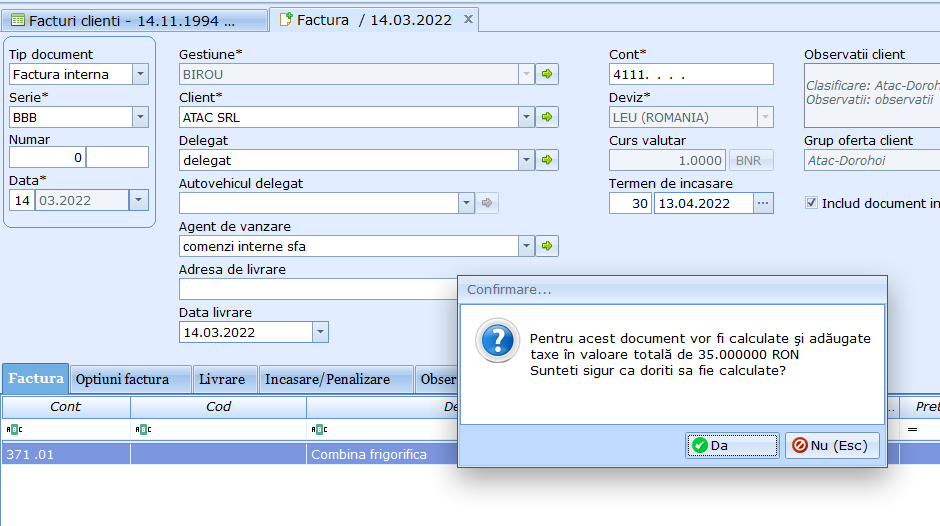Open Client ATAC SRL green arrow

point(547,117)
